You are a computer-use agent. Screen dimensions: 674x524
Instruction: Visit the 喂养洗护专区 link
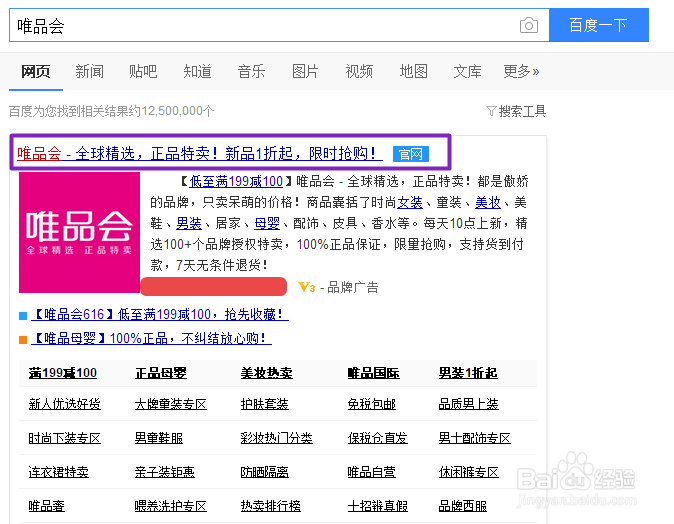pyautogui.click(x=171, y=506)
